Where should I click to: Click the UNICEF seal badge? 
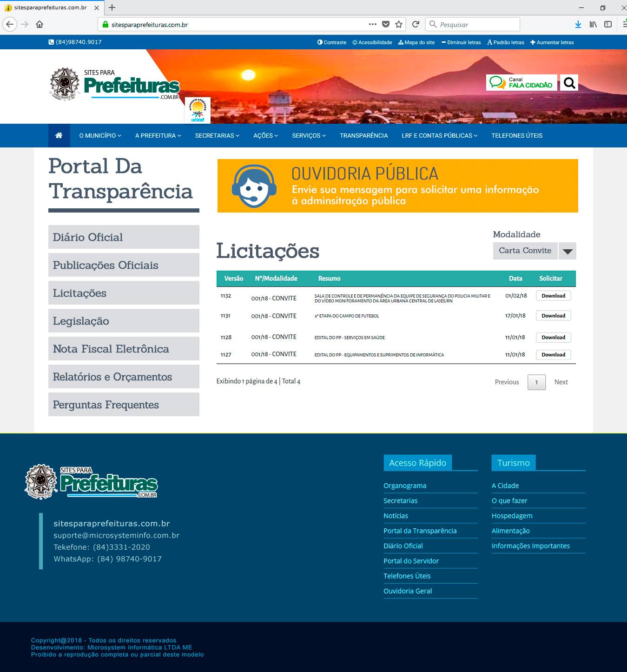point(198,111)
